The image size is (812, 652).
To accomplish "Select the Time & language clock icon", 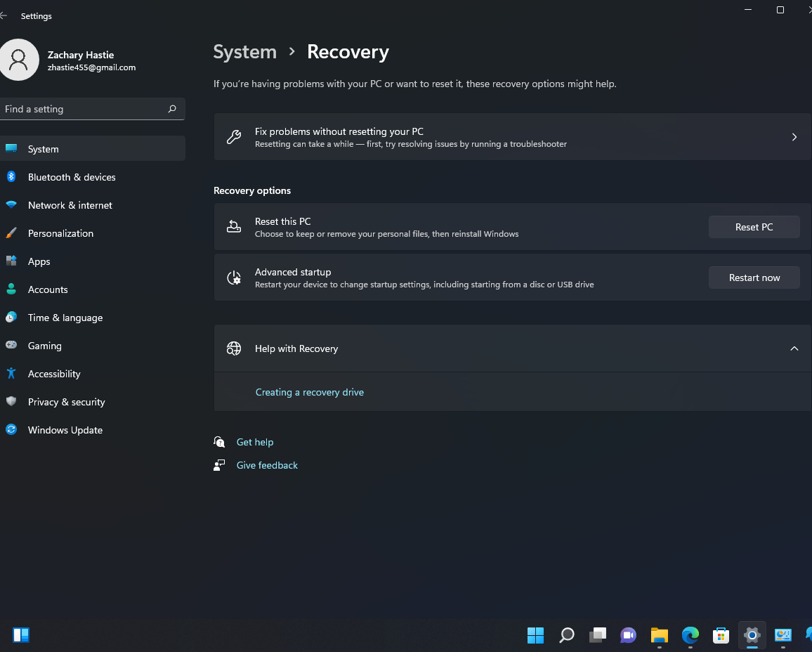I will 12,318.
